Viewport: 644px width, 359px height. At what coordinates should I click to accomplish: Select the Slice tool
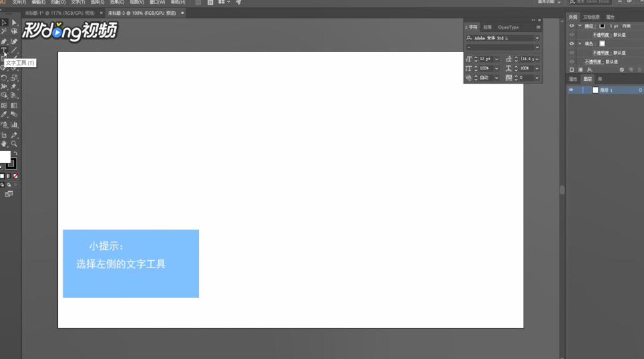(14, 135)
